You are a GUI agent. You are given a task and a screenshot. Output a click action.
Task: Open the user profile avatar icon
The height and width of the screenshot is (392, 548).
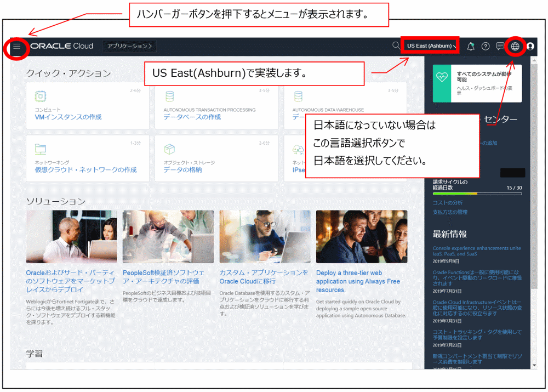point(530,46)
